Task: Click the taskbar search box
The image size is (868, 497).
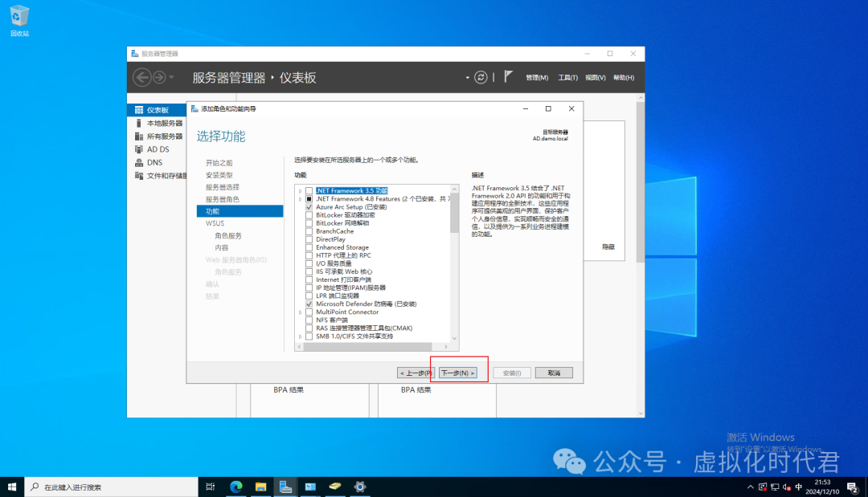Action: click(x=111, y=487)
